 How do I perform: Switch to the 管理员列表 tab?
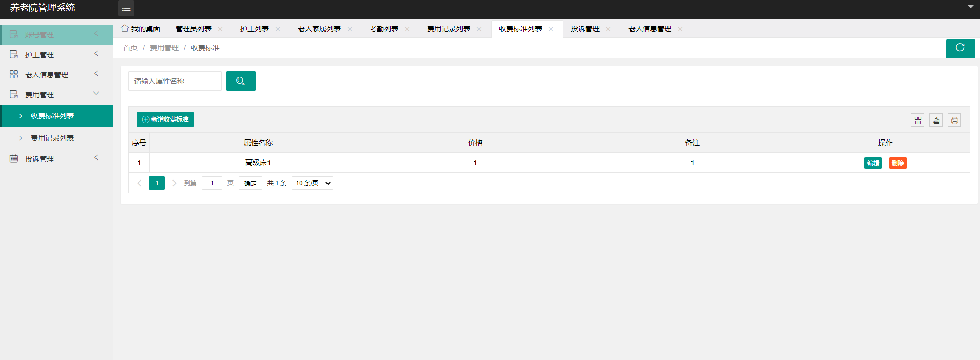click(x=194, y=29)
